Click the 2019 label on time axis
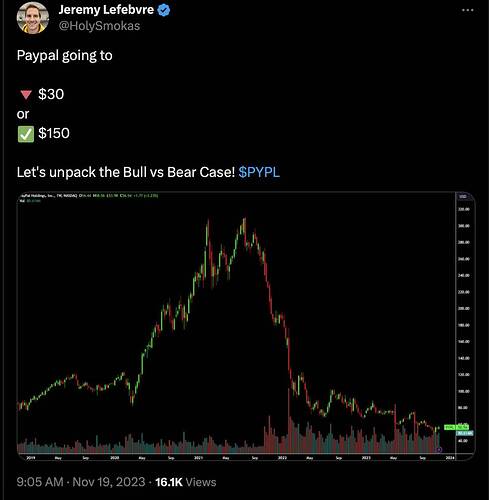The width and height of the screenshot is (489, 500). click(x=31, y=458)
